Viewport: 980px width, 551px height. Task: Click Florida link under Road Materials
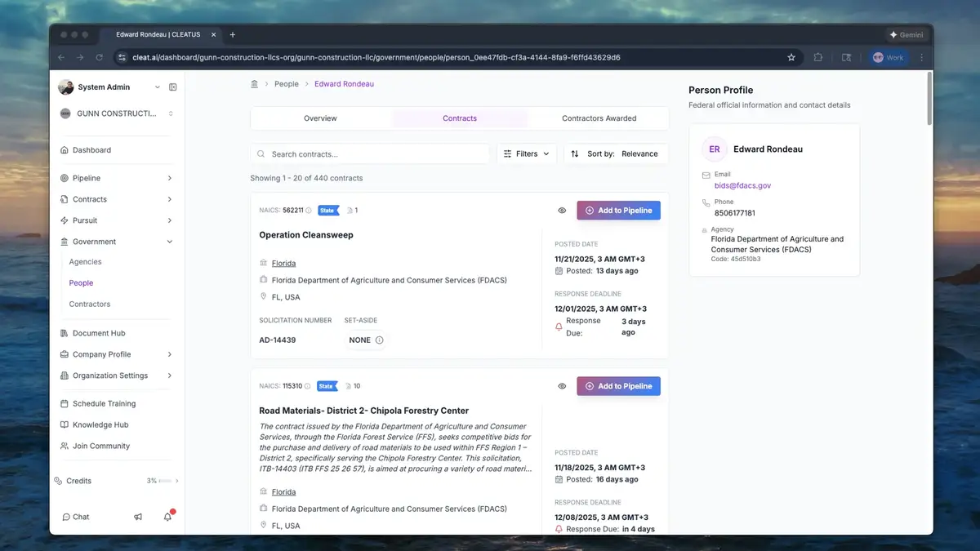point(283,492)
